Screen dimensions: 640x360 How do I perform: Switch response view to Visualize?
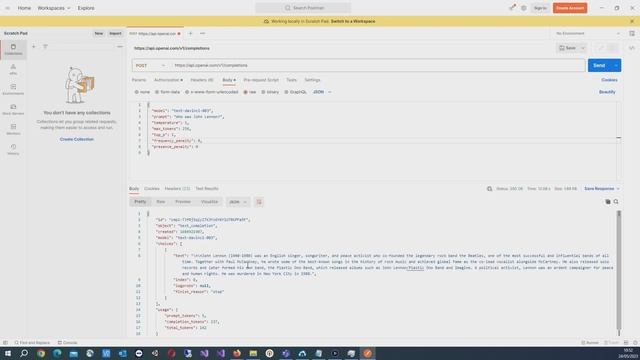point(209,202)
